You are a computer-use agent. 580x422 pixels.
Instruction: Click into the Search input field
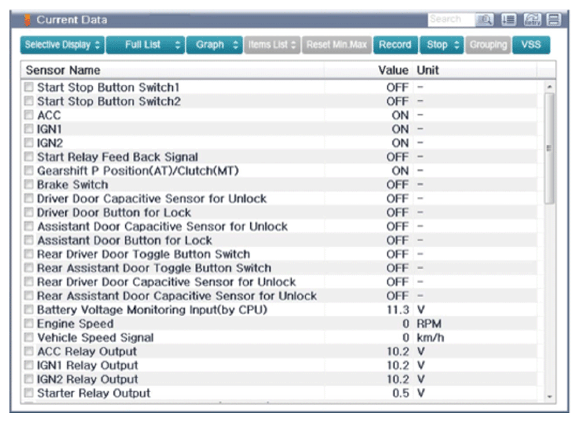coord(451,19)
